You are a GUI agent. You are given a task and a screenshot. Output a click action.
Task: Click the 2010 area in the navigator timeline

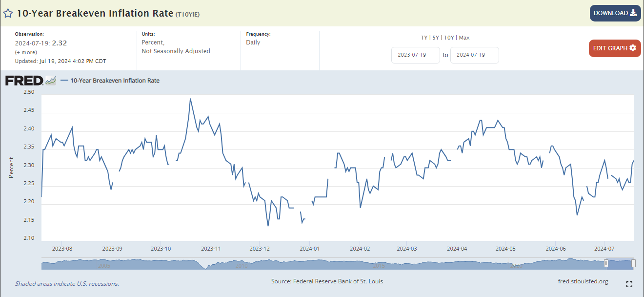[x=242, y=265]
